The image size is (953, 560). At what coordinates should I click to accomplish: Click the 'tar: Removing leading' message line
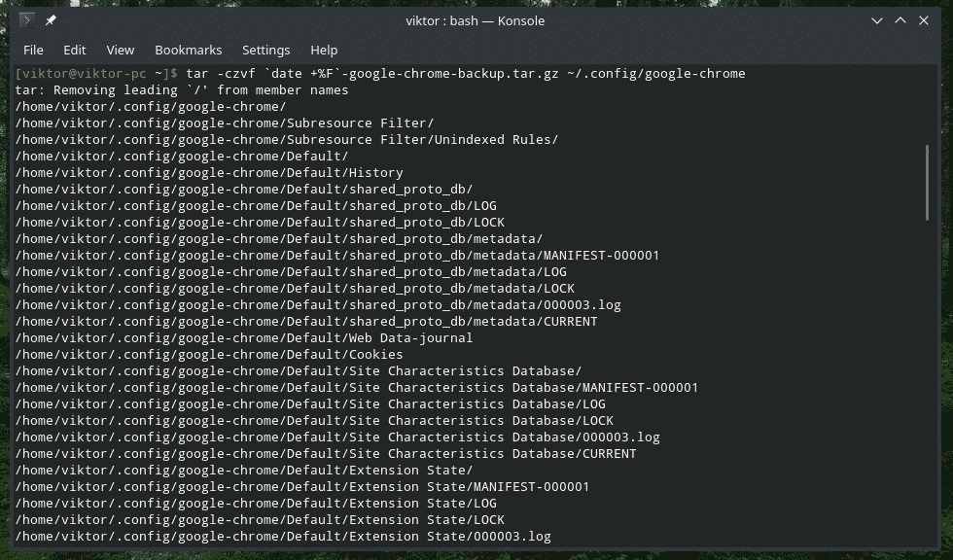(182, 90)
